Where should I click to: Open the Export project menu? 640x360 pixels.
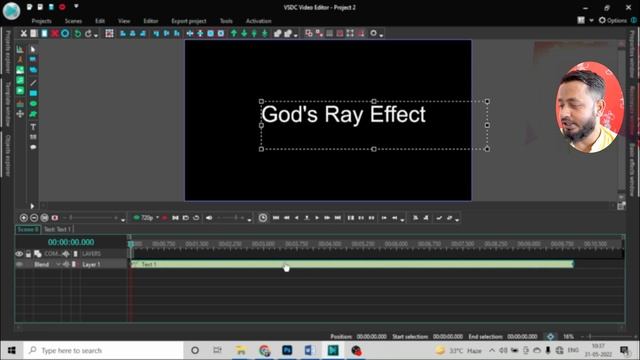pyautogui.click(x=189, y=21)
